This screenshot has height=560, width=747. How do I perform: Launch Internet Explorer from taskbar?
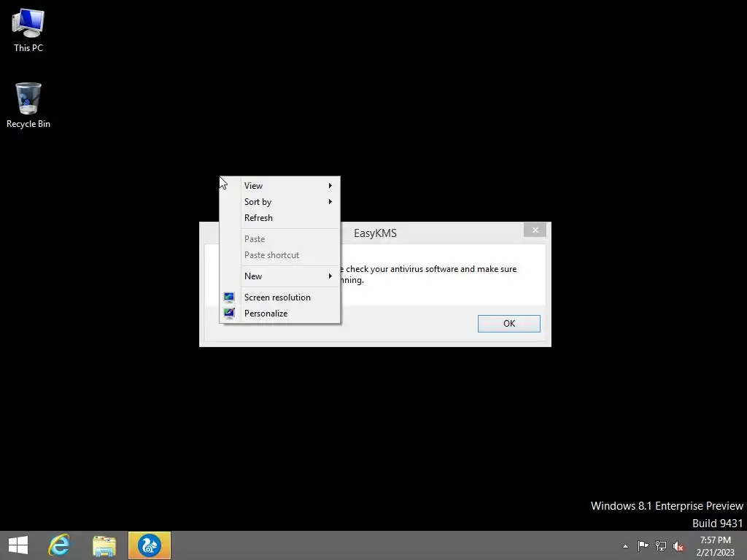[59, 545]
